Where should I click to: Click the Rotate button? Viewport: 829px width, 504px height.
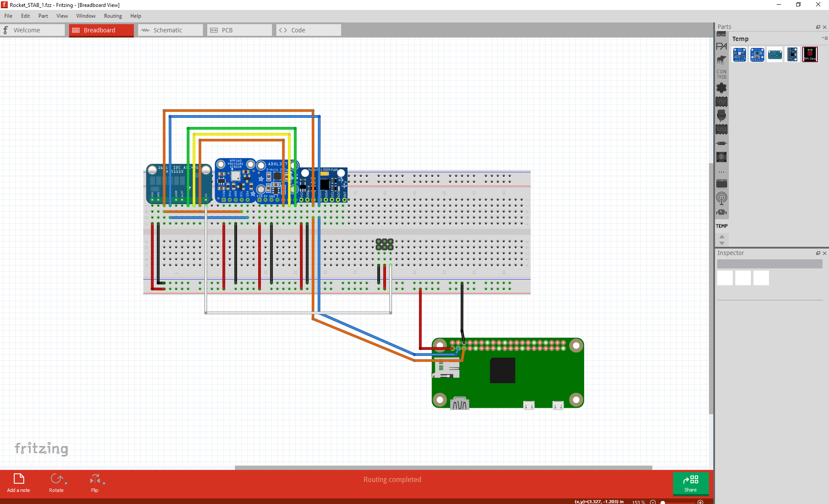point(57,482)
